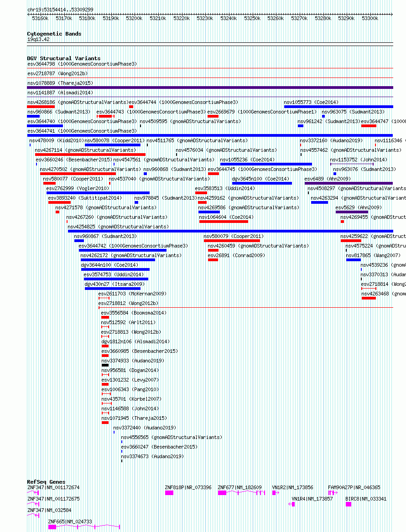Select esv3556584 (Boomsma2014) label

coord(134,313)
